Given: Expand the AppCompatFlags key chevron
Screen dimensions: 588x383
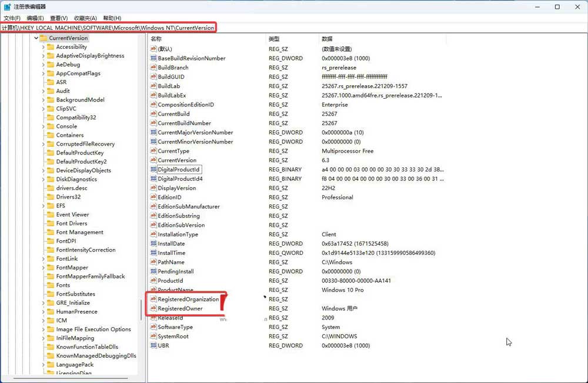Looking at the screenshot, I should [x=43, y=73].
